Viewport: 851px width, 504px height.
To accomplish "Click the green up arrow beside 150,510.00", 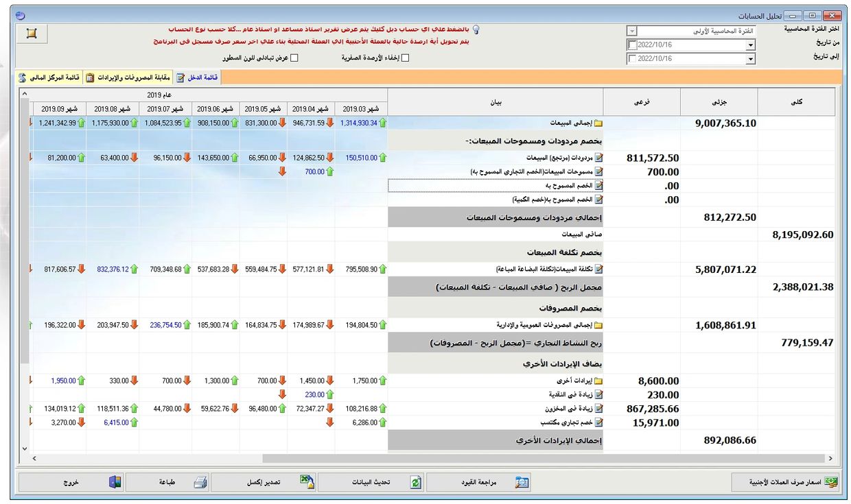I will (x=383, y=158).
